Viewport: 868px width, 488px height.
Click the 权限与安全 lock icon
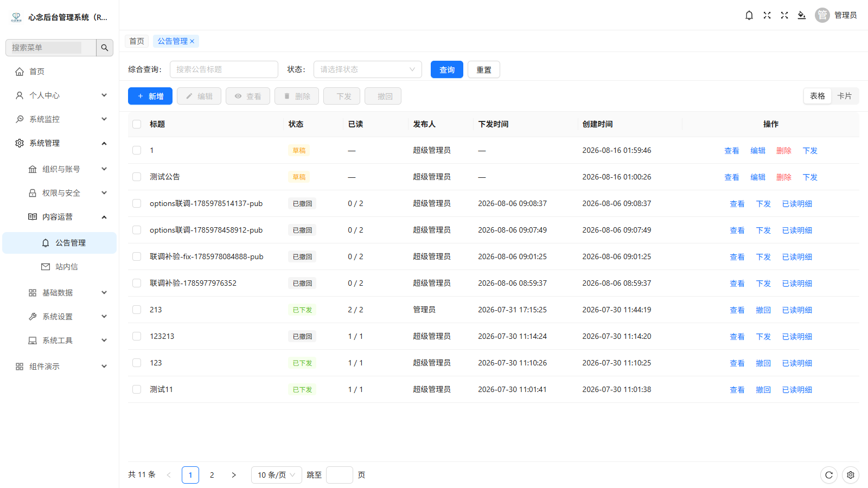[x=33, y=193]
